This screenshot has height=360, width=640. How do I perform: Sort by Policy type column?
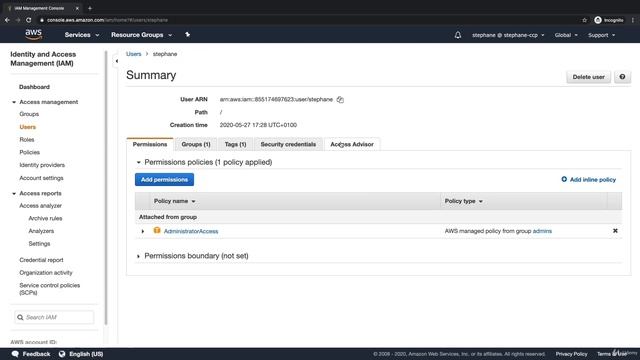pyautogui.click(x=464, y=201)
